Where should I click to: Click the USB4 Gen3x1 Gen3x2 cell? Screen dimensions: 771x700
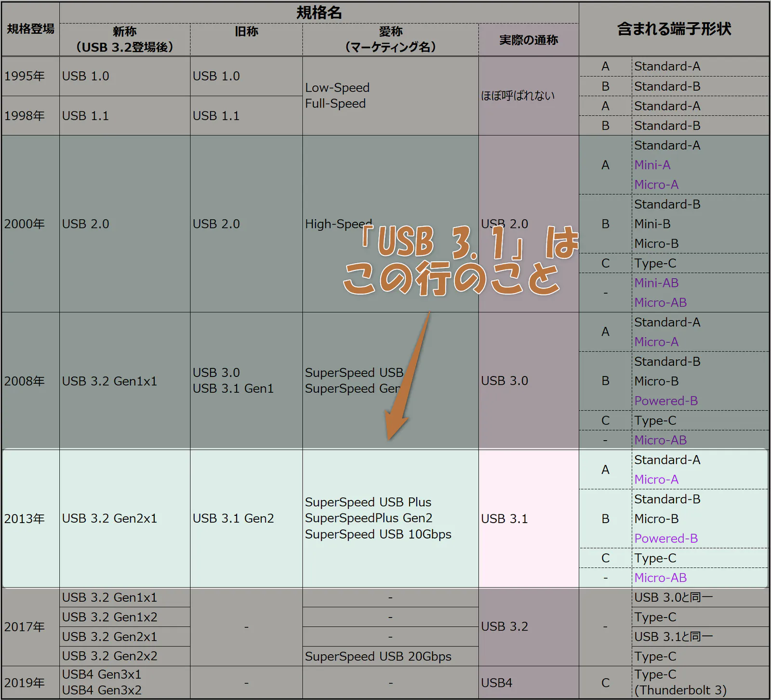click(x=125, y=683)
